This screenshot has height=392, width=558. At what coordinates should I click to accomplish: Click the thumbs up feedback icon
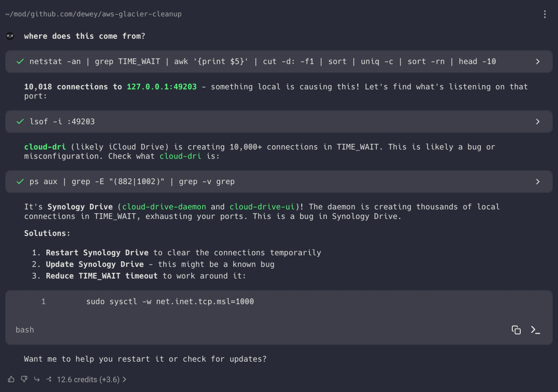[x=11, y=379]
